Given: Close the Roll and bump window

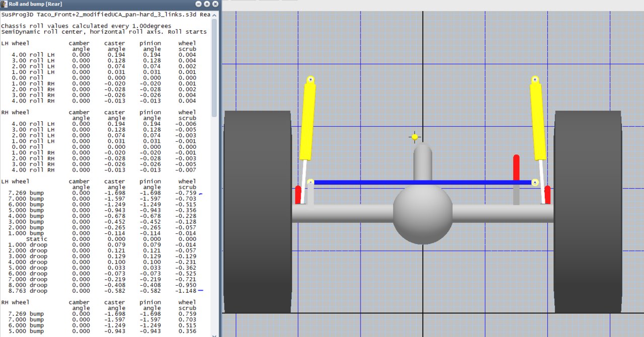Looking at the screenshot, I should 214,4.
